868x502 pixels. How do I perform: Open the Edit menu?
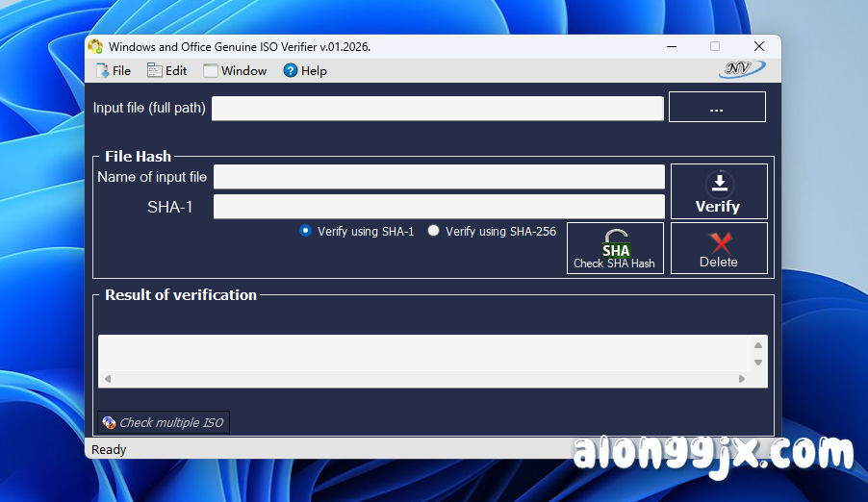[x=166, y=71]
